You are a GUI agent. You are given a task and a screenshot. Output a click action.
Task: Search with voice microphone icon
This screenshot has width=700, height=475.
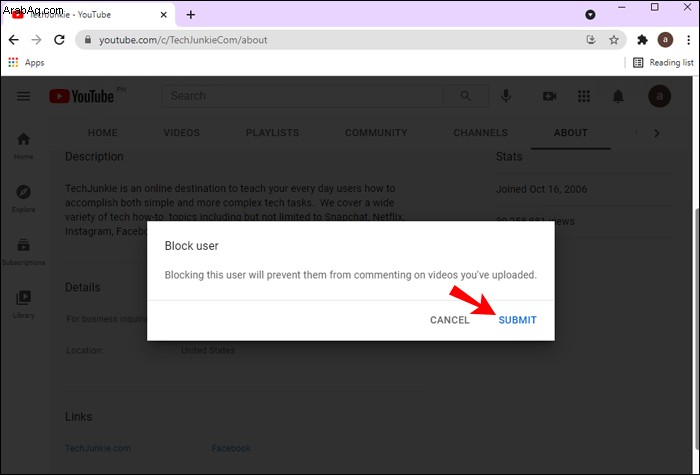tap(506, 96)
